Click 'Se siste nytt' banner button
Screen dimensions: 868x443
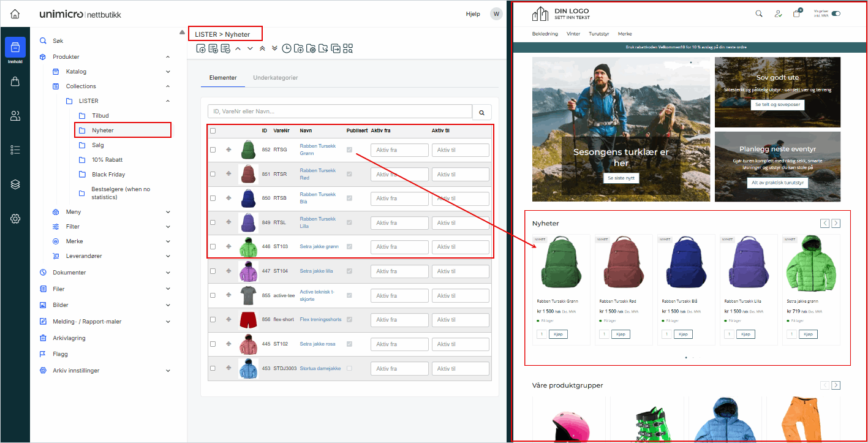(x=621, y=178)
